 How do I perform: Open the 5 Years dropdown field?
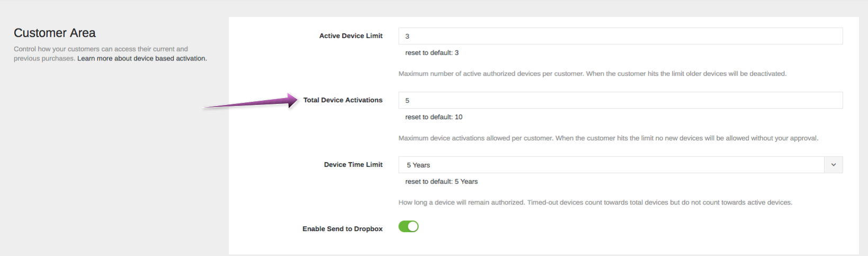point(620,165)
